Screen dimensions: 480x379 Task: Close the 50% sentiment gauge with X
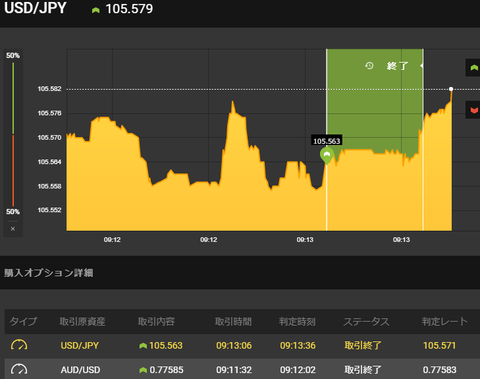coord(13,229)
